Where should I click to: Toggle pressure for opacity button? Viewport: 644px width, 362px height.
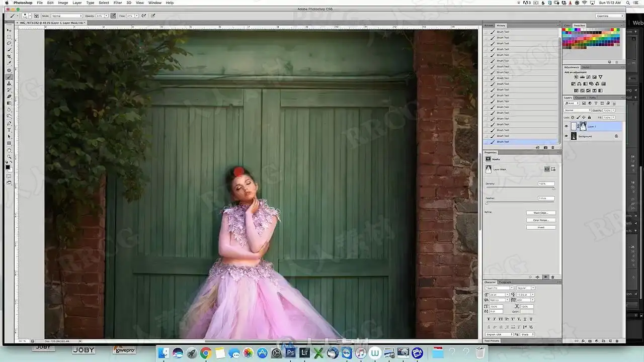coord(113,16)
